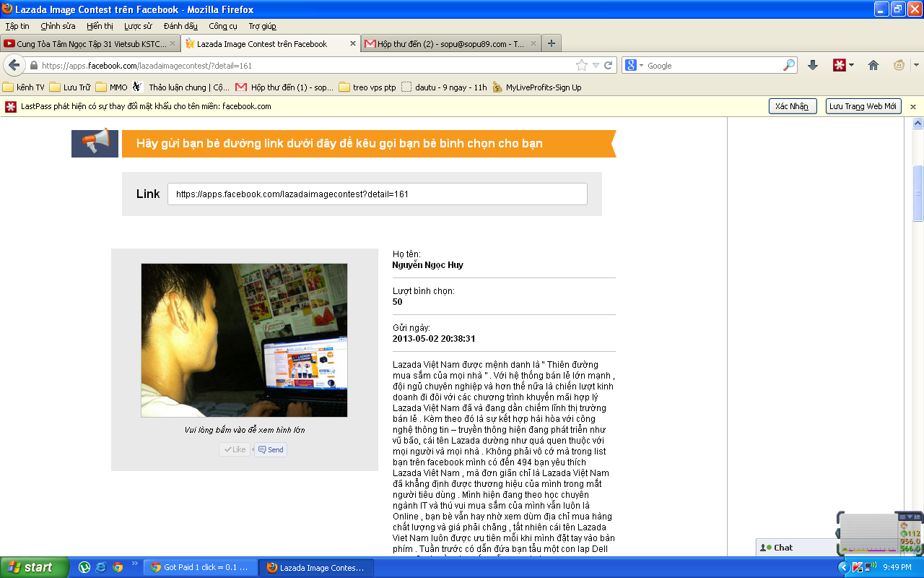Click the 9:49 PM clock
The image size is (924, 578).
[x=897, y=567]
